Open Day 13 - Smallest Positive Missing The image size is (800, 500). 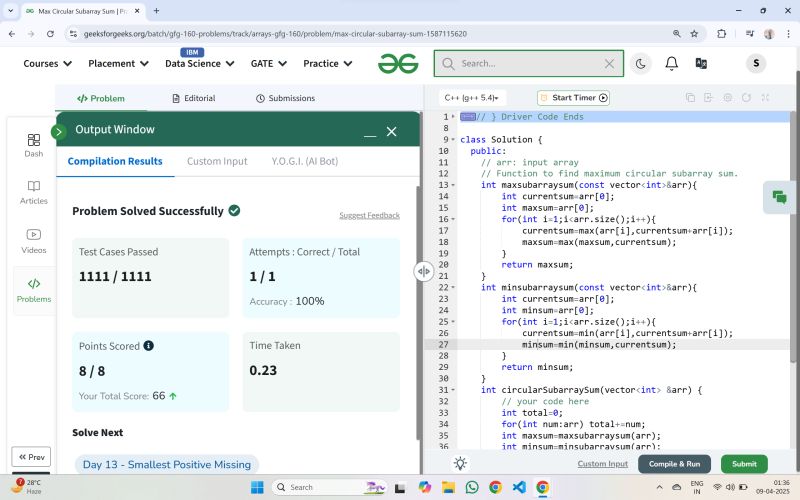tap(167, 465)
